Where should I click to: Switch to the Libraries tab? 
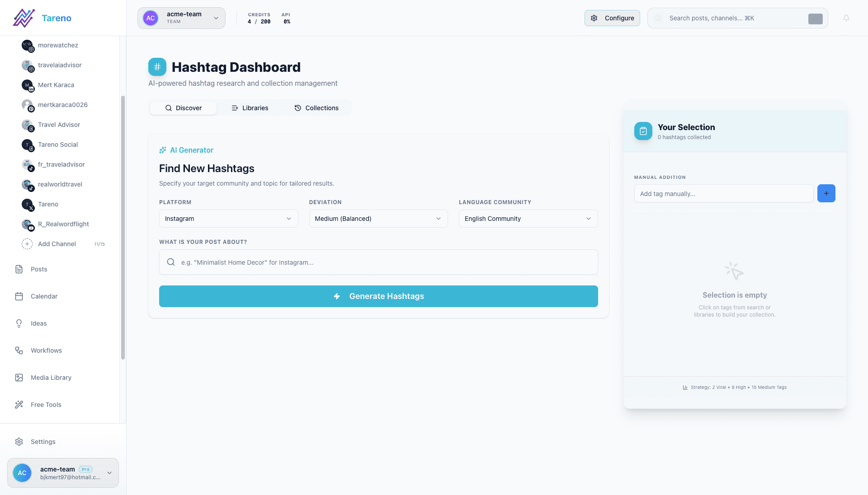click(250, 108)
